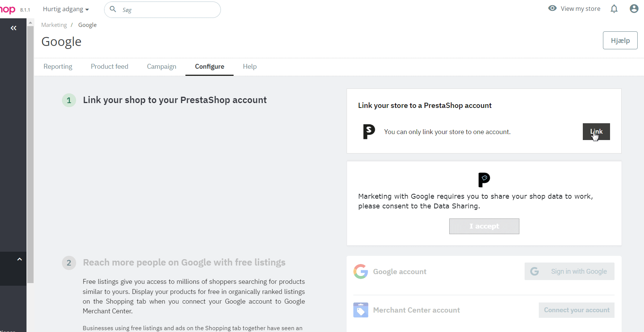Switch to the Product feed tab
Image resolution: width=644 pixels, height=332 pixels.
click(x=109, y=66)
